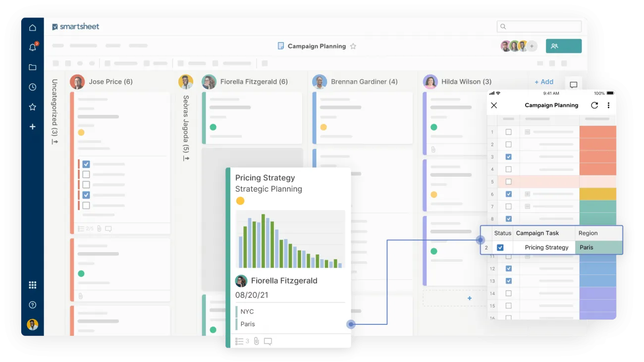Check row 5 checkbox in mobile sheet
This screenshot has width=644, height=362.
508,182
